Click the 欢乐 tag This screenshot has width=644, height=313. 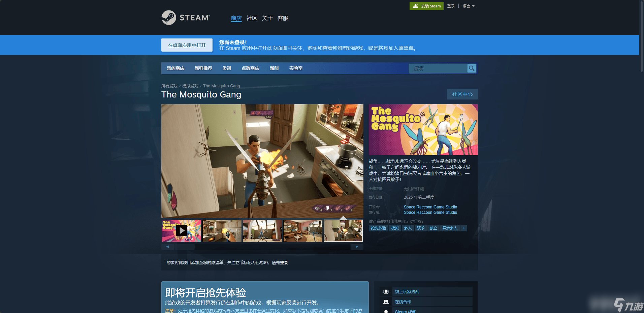421,228
